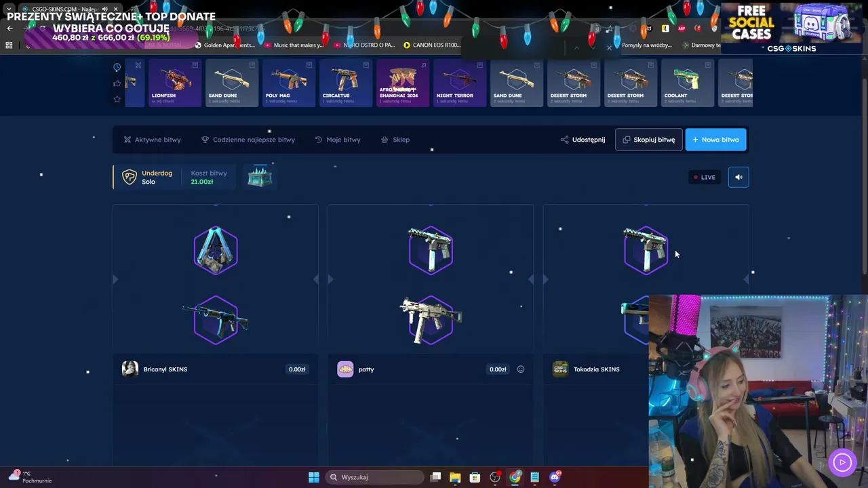The height and width of the screenshot is (488, 868).
Task: Open Notepad app on taskbar
Action: [534, 477]
